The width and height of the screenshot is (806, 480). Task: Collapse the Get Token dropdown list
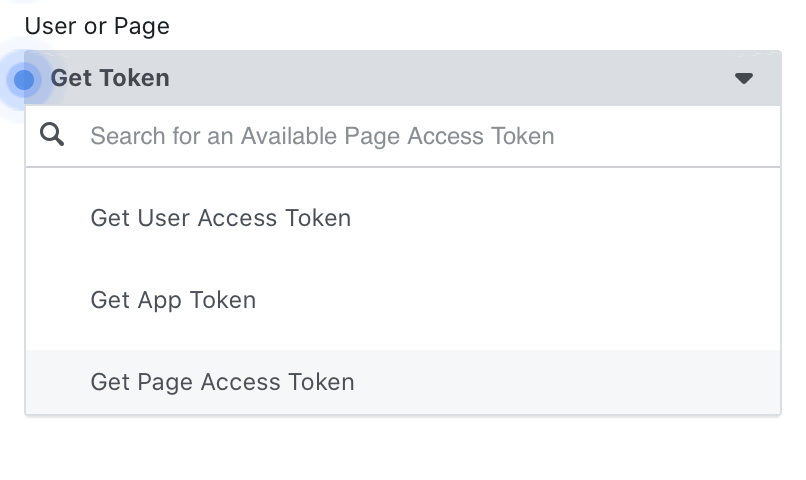coord(403,78)
